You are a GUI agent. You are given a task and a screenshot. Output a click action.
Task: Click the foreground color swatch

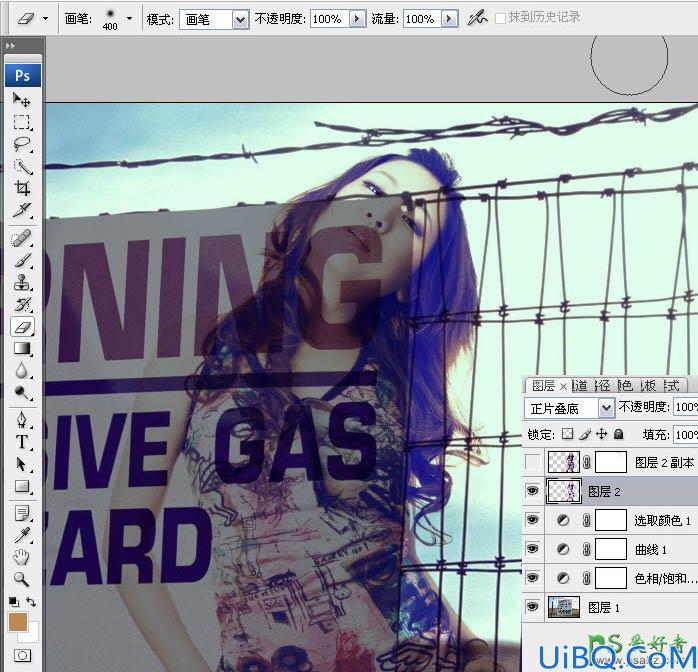point(18,622)
